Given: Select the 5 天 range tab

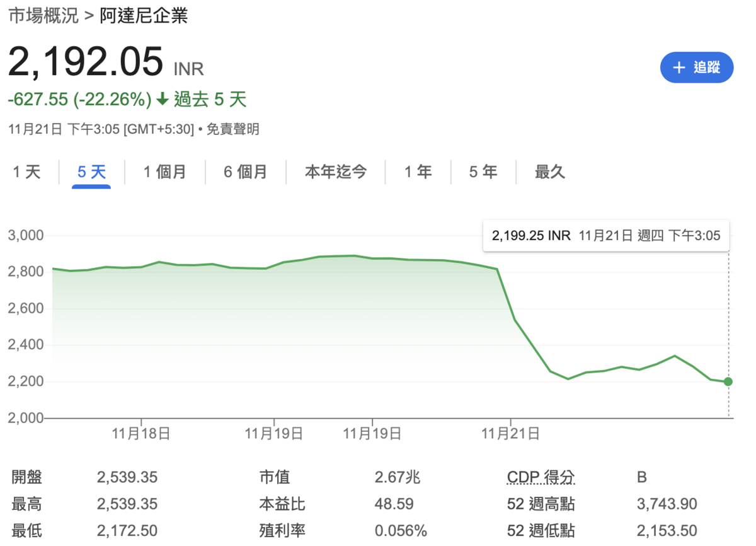Looking at the screenshot, I should (91, 171).
